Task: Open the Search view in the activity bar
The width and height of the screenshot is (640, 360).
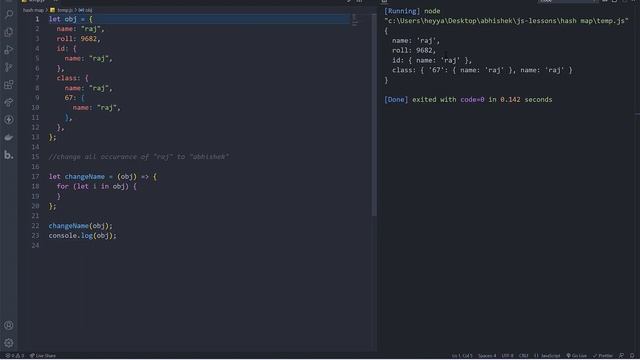Action: coord(9,15)
